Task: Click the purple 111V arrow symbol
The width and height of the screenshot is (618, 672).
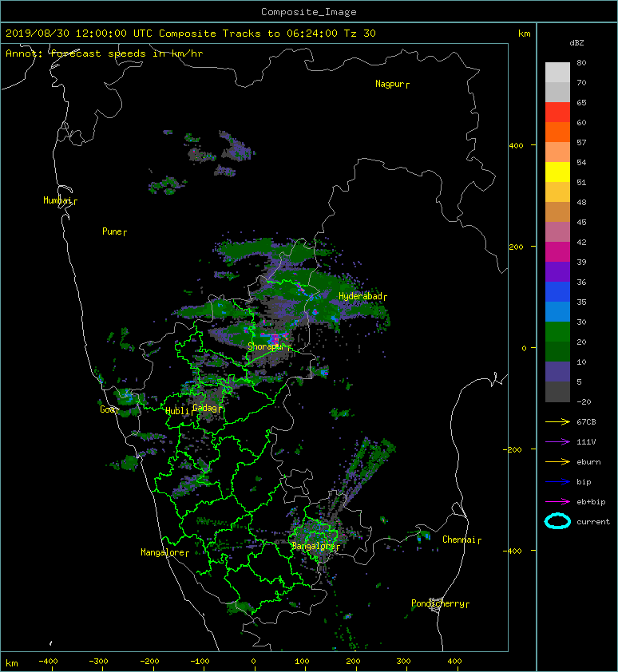Action: pos(557,442)
